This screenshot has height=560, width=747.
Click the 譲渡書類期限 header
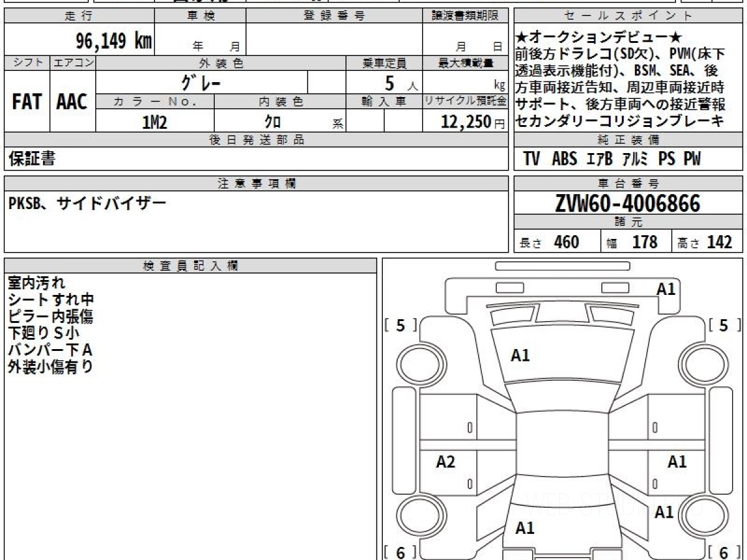(x=466, y=16)
